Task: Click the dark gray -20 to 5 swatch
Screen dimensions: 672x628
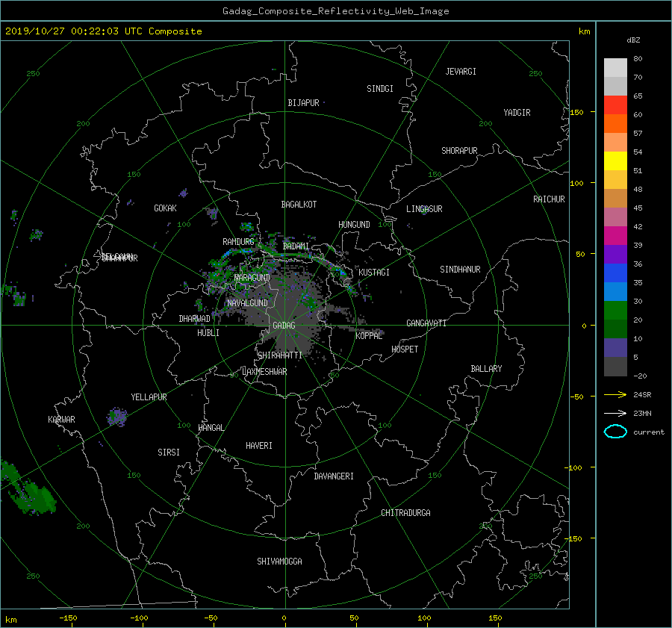Action: [615, 367]
